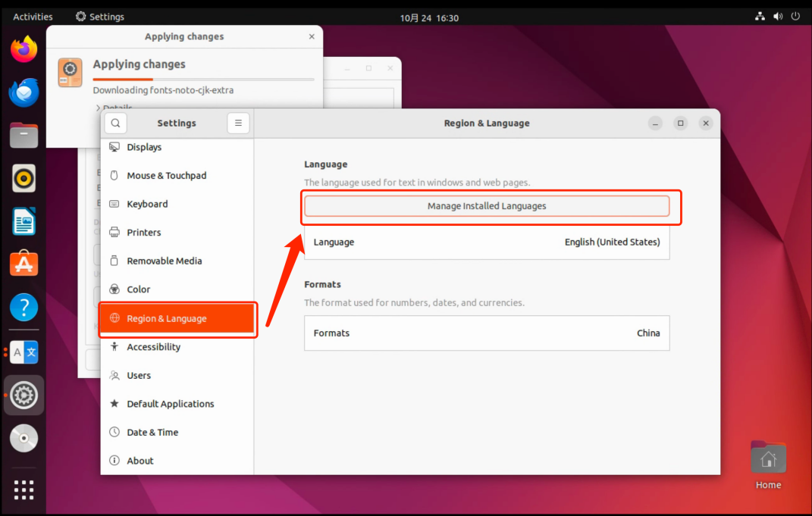Select Mouse & Touchpad in sidebar

pos(177,176)
